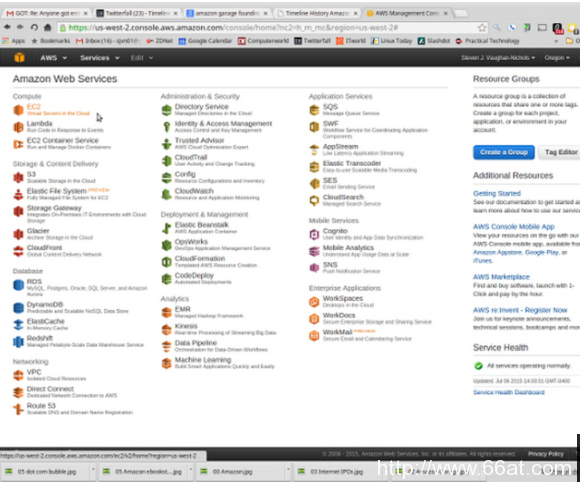Select the CloudWatch icon
The image size is (580, 483).
pyautogui.click(x=167, y=195)
